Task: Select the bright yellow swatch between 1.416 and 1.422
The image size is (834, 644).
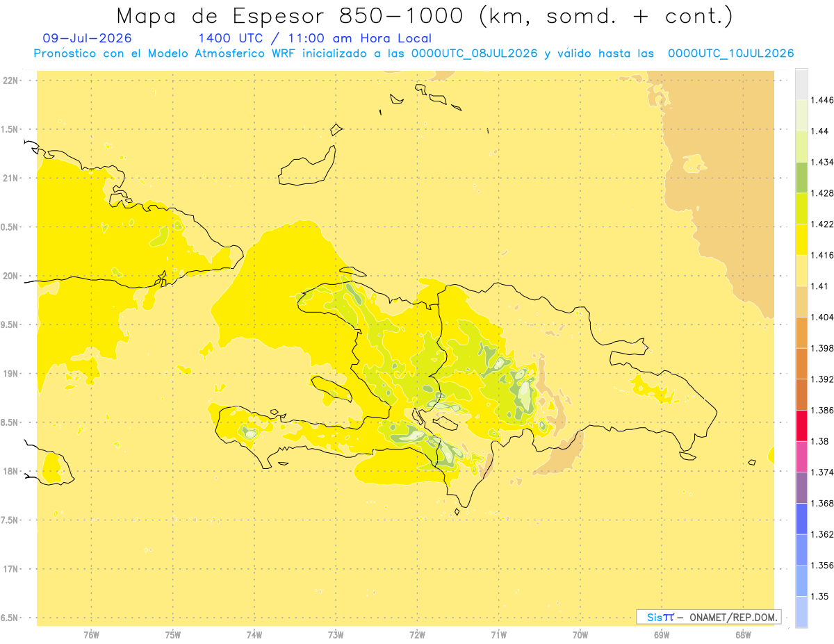Action: (x=801, y=240)
